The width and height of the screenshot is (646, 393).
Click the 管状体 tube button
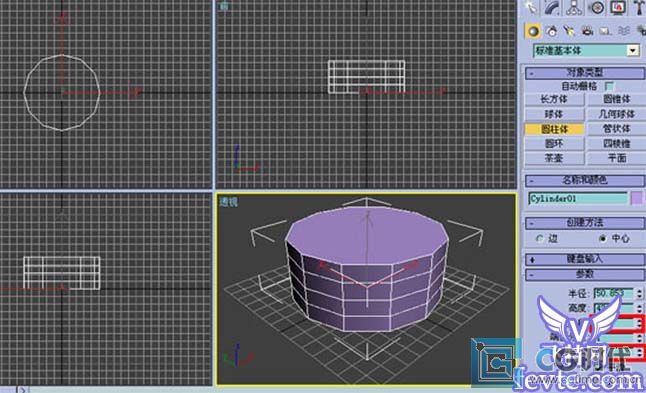[x=616, y=129]
